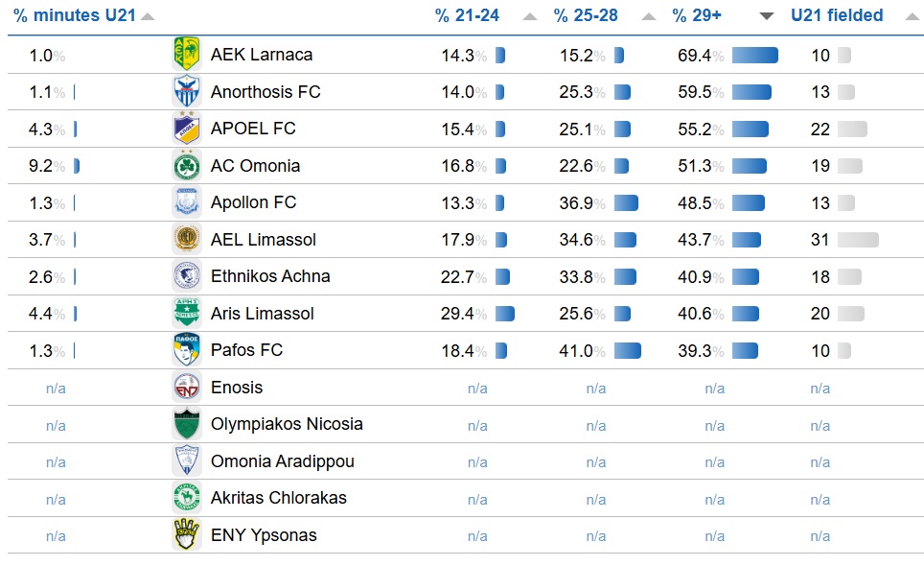
Task: Click the % minutes U21 header text
Action: [x=75, y=16]
